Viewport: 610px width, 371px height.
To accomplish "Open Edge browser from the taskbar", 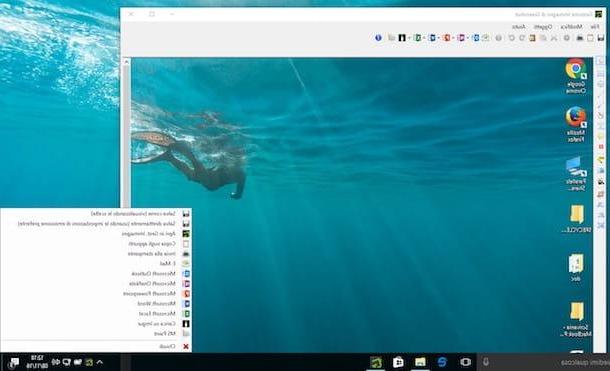I will point(442,362).
